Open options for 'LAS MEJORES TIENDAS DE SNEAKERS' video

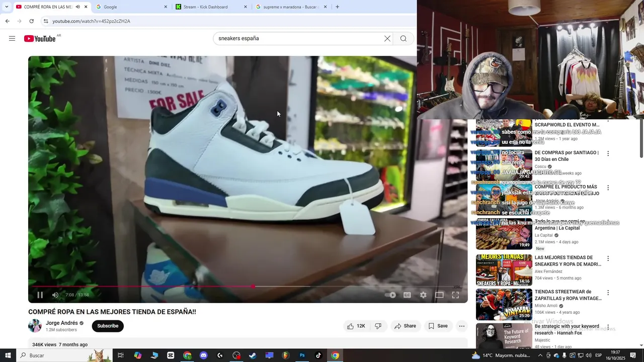tap(608, 258)
